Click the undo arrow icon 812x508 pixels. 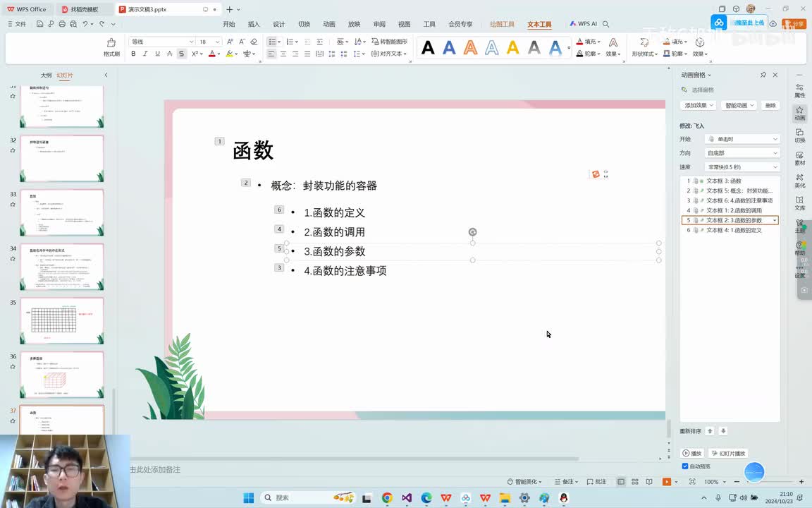click(x=85, y=24)
